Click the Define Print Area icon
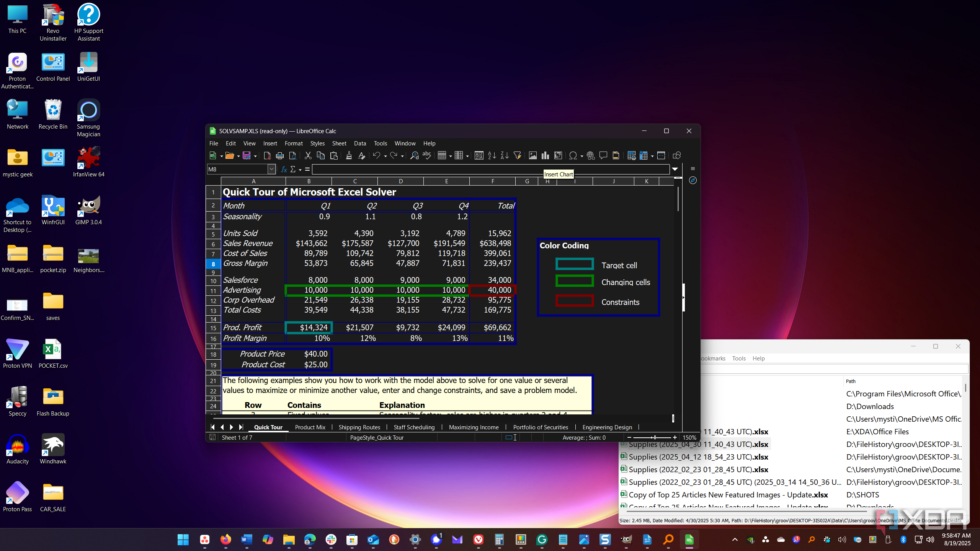980x551 pixels. pyautogui.click(x=631, y=156)
